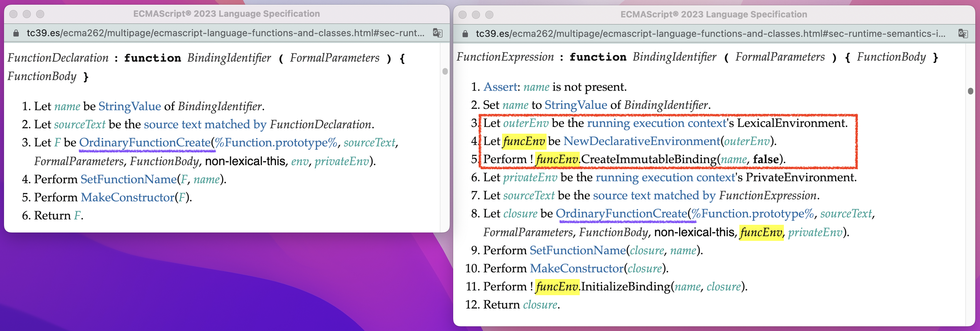Click sourceText variable in right window step 7
Image resolution: width=980 pixels, height=331 pixels.
pos(529,195)
